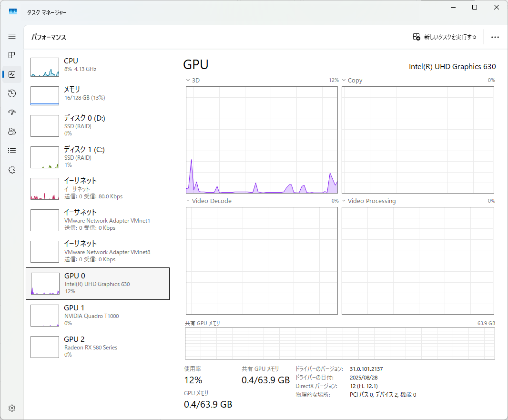
Task: Select the Performance page icon
Action: pyautogui.click(x=12, y=74)
